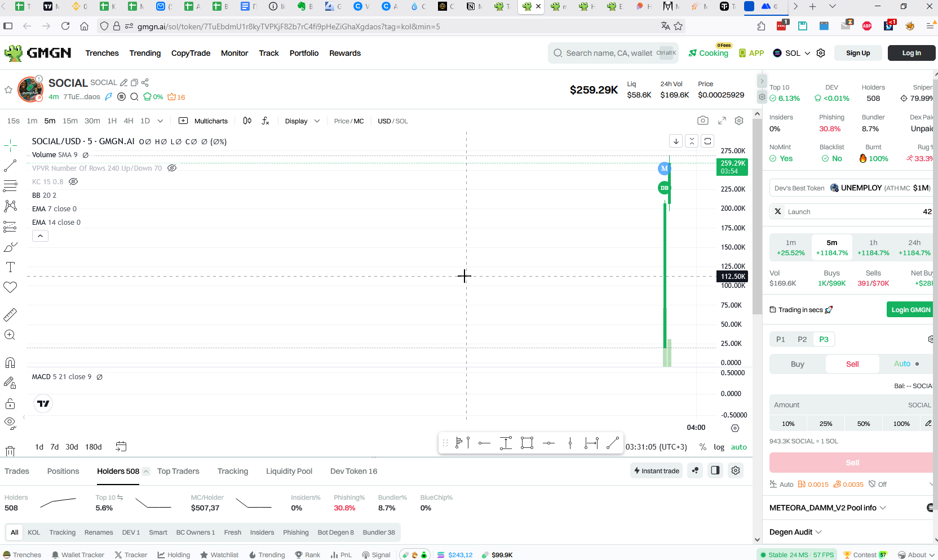This screenshot has width=938, height=560.
Task: Click the Login GMGN button
Action: [x=911, y=310]
